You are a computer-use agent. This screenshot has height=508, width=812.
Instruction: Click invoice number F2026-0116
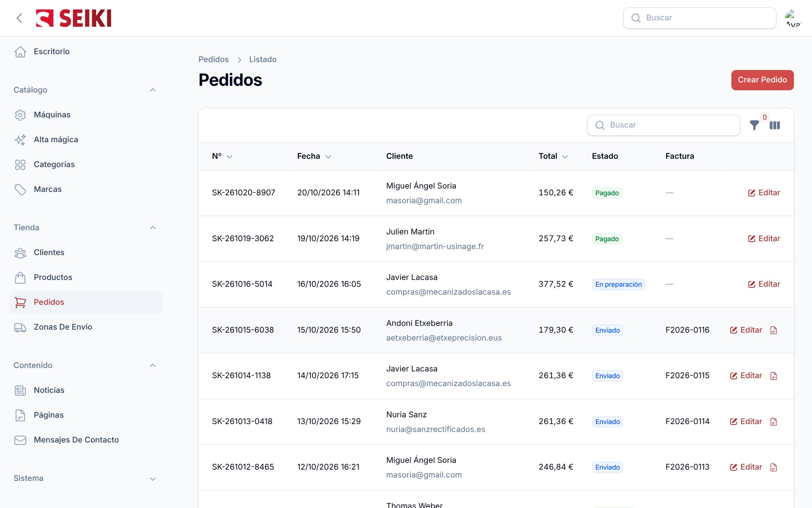point(687,330)
